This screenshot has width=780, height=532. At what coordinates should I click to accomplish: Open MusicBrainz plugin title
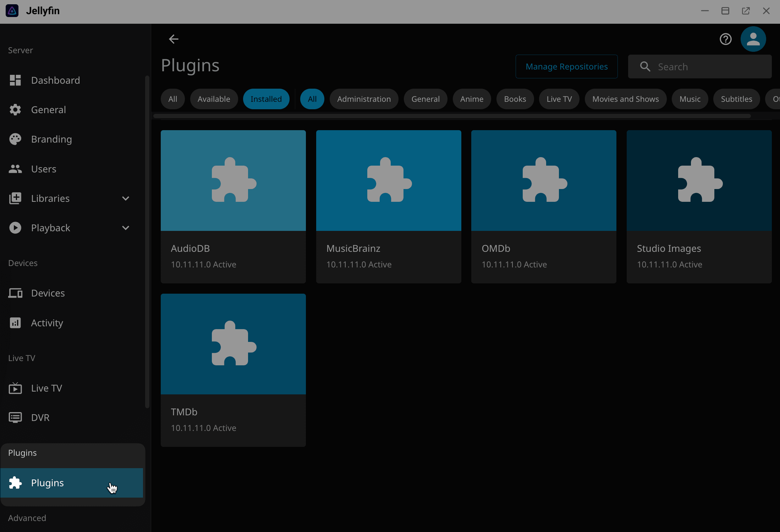click(x=353, y=248)
